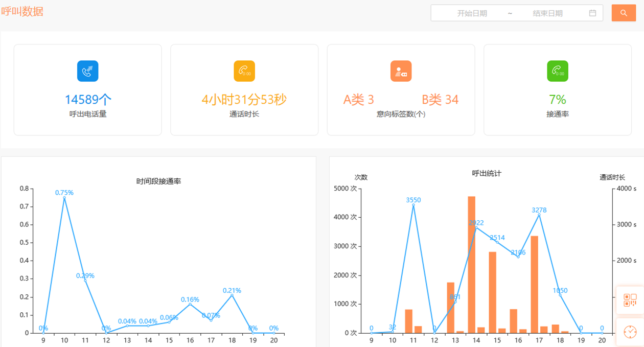Click the end date field 结束日期
This screenshot has width=644, height=347.
[x=547, y=13]
